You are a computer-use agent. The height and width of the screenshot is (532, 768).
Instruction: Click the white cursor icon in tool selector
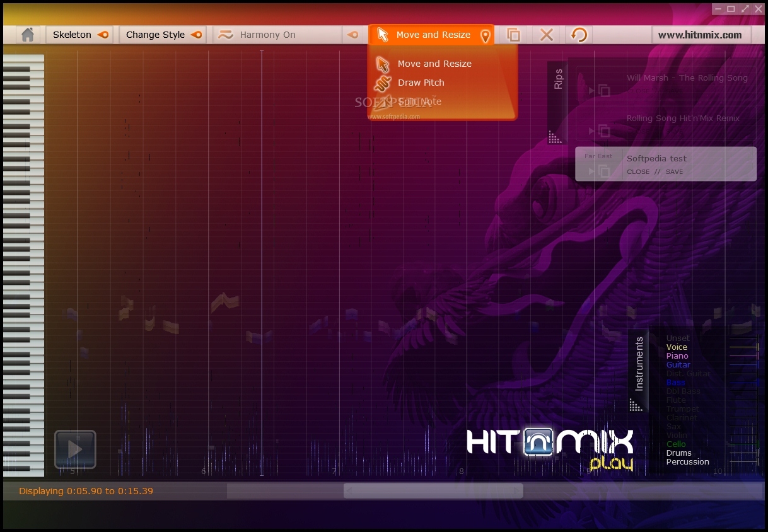coord(383,35)
